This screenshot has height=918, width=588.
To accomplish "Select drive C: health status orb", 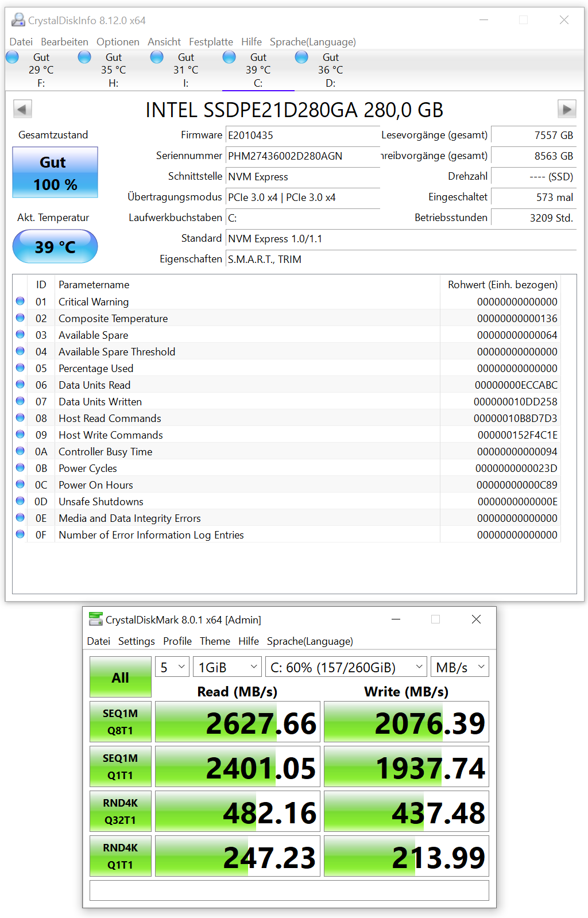I will pos(229,57).
